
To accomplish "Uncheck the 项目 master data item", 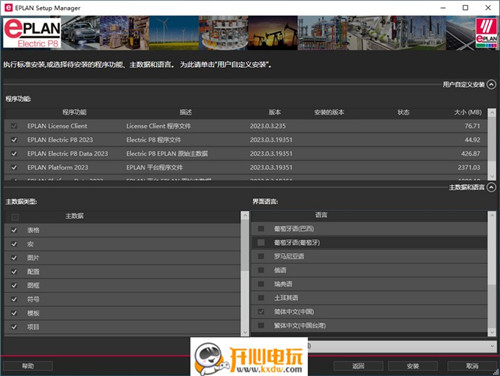I will pos(14,327).
